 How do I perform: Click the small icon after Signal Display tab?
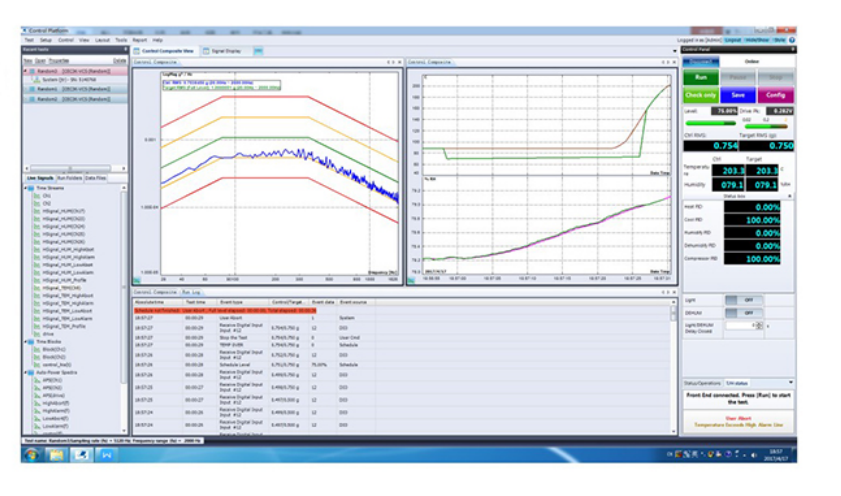[x=258, y=51]
